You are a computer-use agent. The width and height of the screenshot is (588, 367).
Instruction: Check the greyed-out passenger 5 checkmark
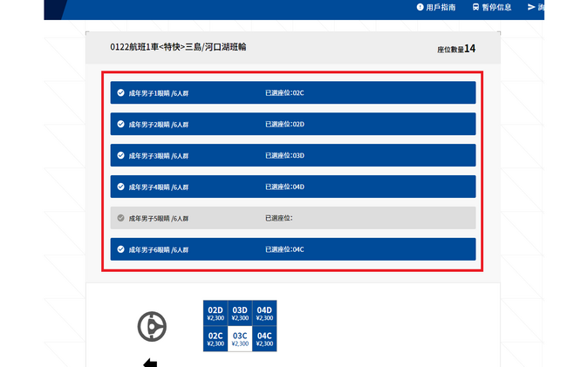coord(120,218)
